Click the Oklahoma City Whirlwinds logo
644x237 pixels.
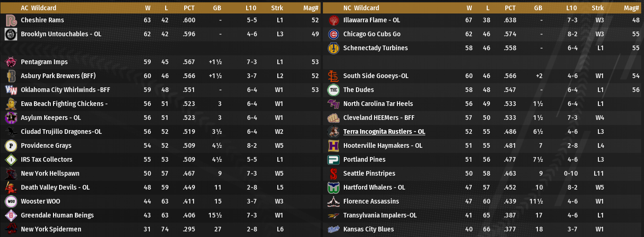(11, 90)
